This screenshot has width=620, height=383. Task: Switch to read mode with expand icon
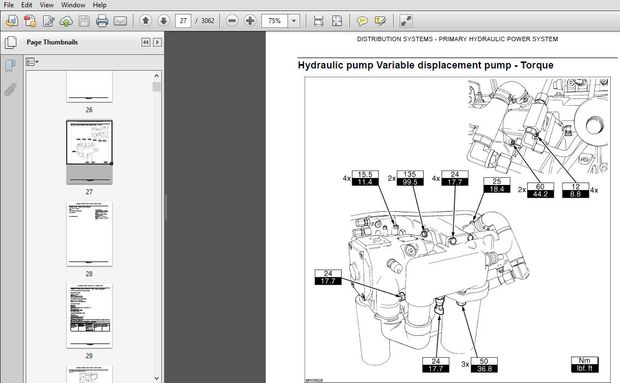[x=406, y=21]
